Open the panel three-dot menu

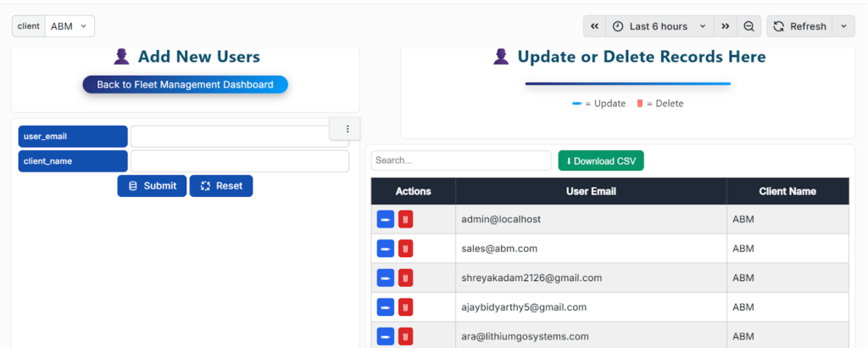pyautogui.click(x=347, y=129)
